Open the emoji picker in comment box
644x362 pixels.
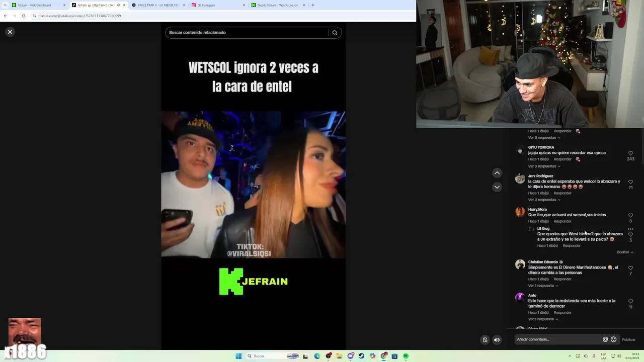click(613, 339)
